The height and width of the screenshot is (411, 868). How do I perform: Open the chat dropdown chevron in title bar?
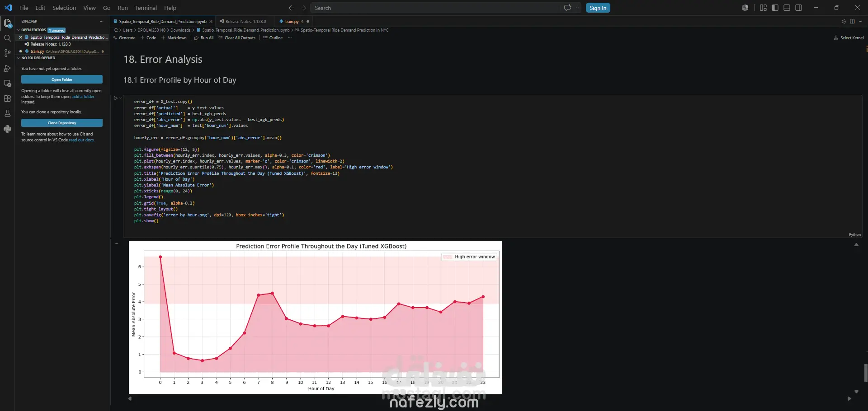tap(577, 8)
